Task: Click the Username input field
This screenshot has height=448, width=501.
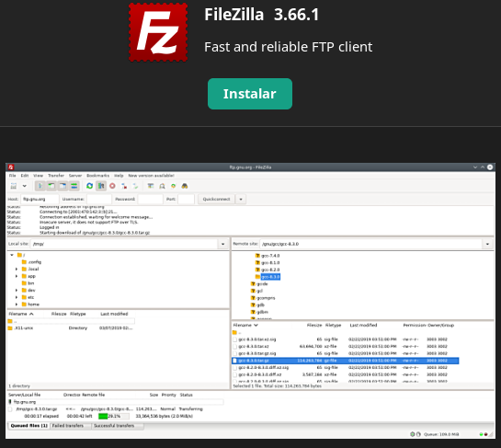Action: click(x=99, y=199)
